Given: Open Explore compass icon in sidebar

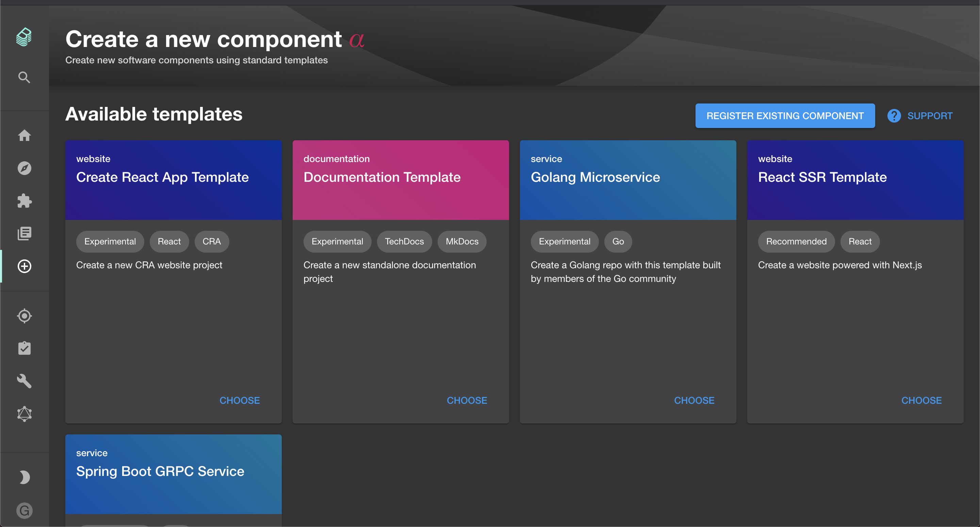Looking at the screenshot, I should click(x=24, y=168).
